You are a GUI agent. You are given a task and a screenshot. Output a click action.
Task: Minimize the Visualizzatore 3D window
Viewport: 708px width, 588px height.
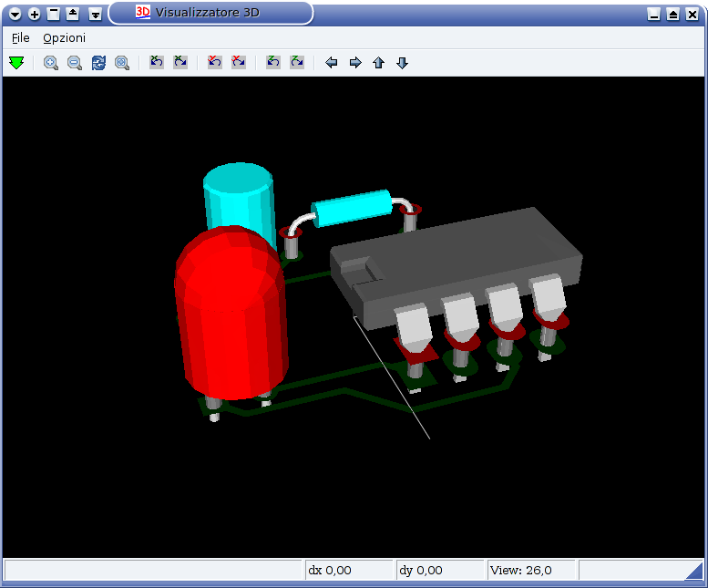(653, 14)
